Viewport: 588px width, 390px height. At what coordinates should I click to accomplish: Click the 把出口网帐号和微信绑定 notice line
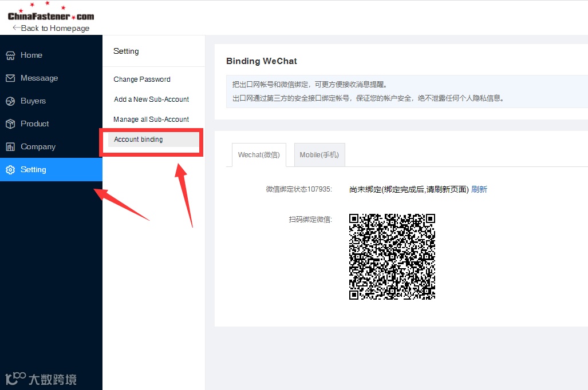[x=310, y=84]
